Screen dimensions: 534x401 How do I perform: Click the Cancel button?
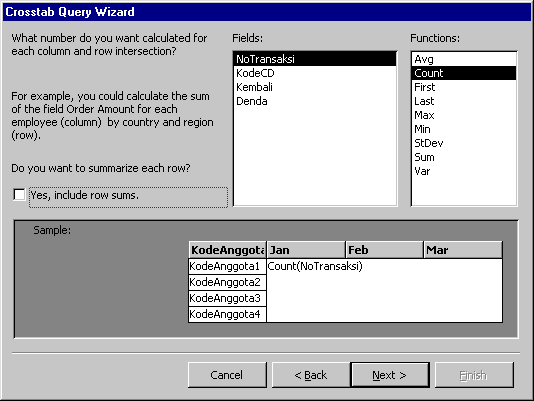pyautogui.click(x=227, y=375)
